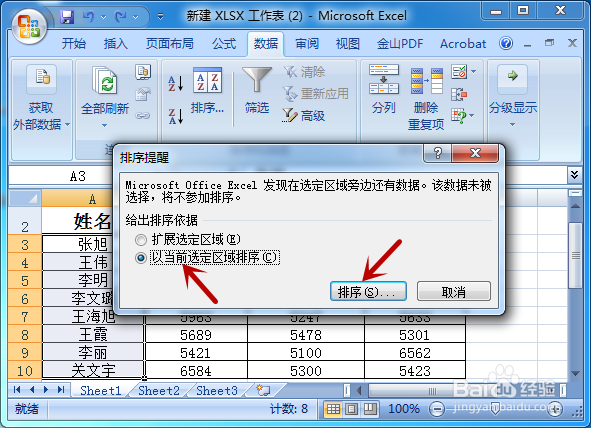Viewport: 591px width, 428px height.
Task: Switch to the 公式 tab
Action: pos(224,44)
